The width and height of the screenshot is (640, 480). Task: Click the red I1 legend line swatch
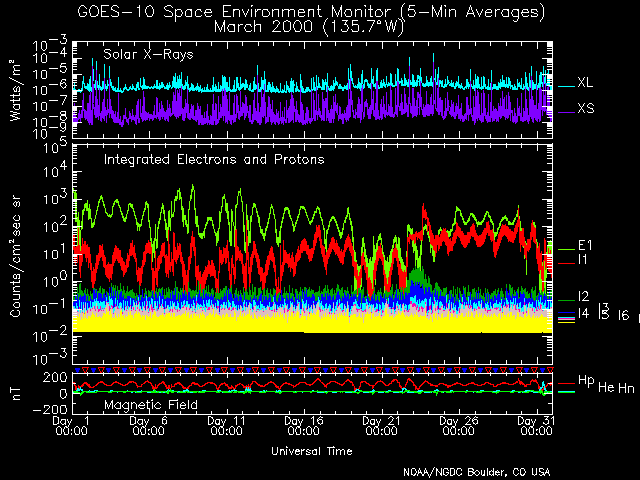(566, 263)
